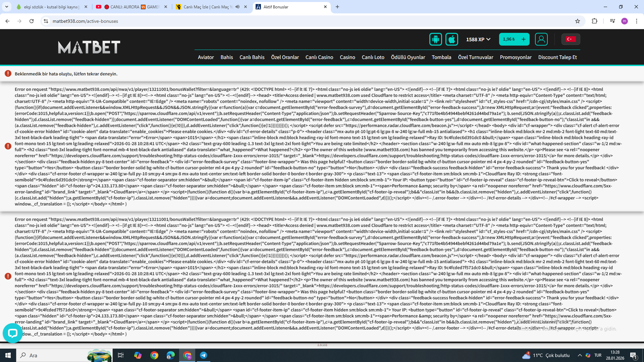Go to the Bahis section
This screenshot has width=644, height=362.
(x=227, y=57)
